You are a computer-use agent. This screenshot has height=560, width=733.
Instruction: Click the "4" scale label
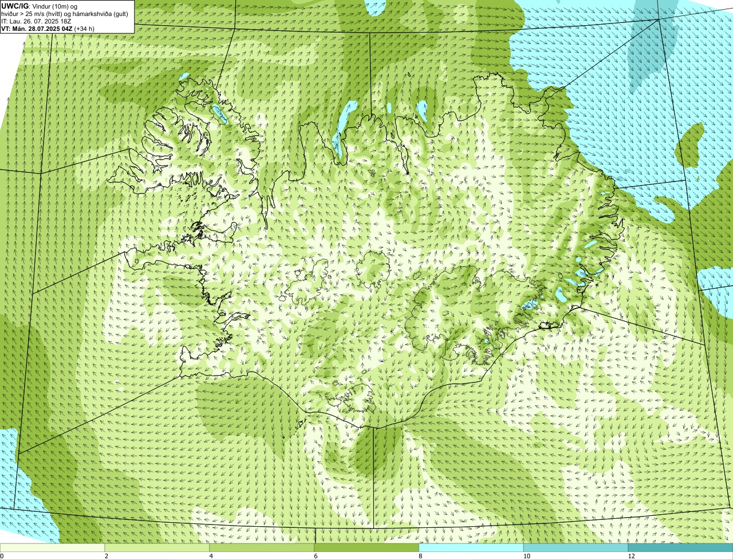click(x=211, y=556)
